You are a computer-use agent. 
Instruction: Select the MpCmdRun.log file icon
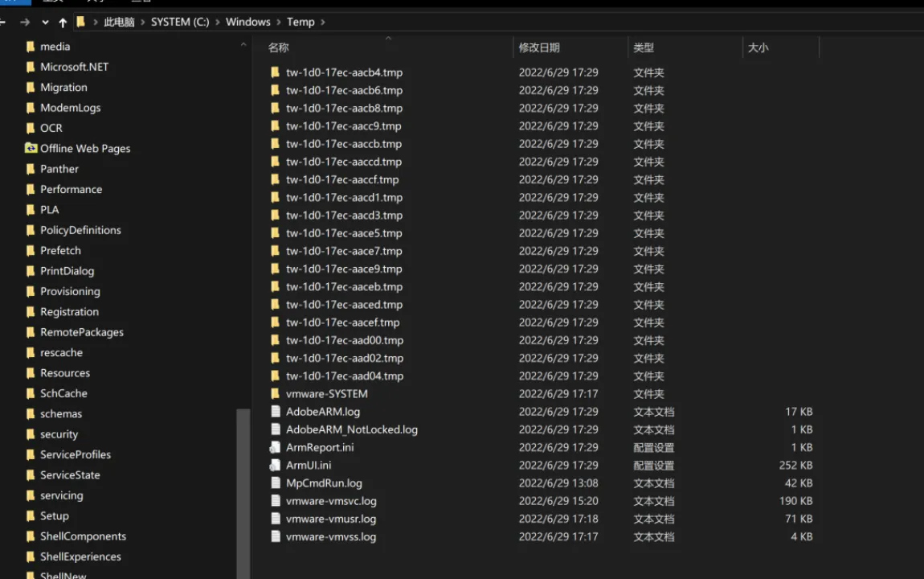pos(275,483)
